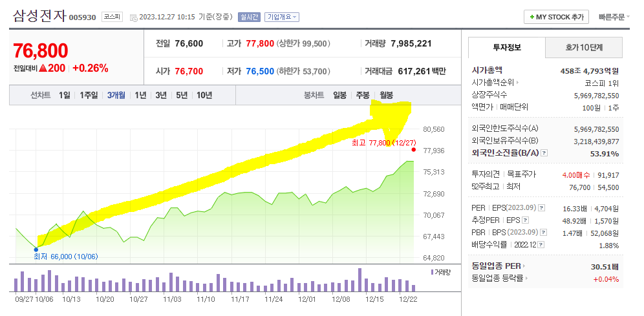Click the calendar clock icon beside the date

pyautogui.click(x=133, y=17)
